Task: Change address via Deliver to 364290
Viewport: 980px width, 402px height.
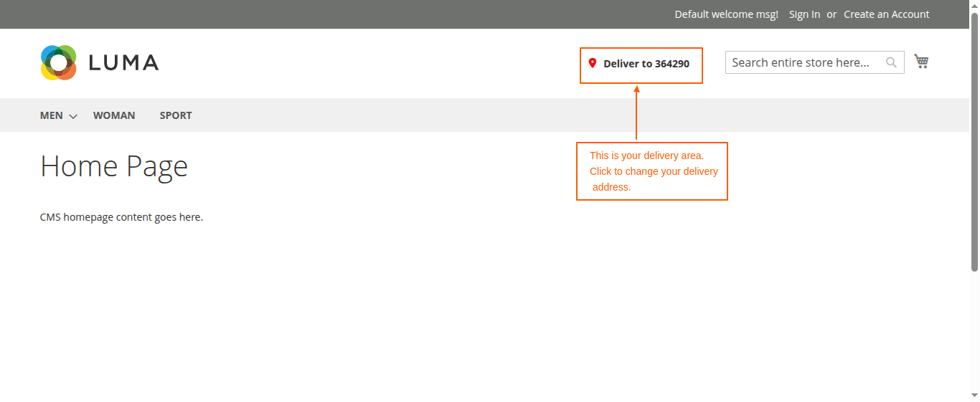Action: [646, 64]
